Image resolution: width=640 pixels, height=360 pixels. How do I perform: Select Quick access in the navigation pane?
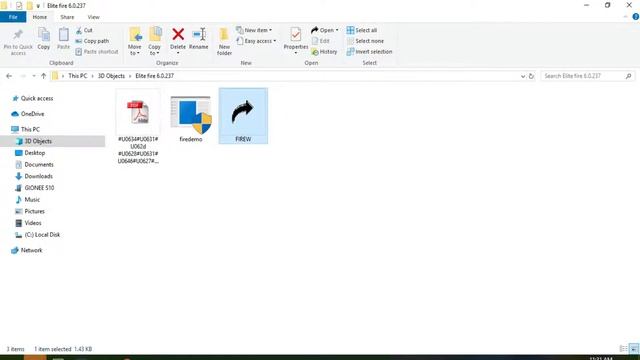[x=33, y=98]
